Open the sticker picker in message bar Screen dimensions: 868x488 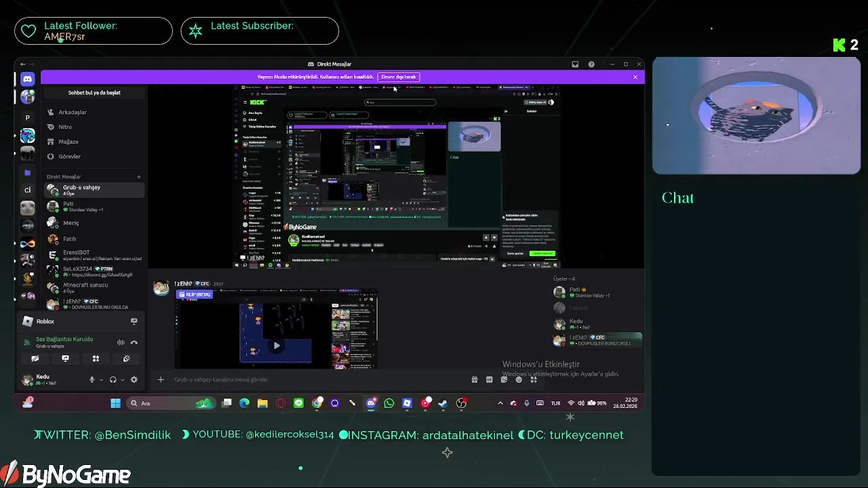click(x=504, y=380)
